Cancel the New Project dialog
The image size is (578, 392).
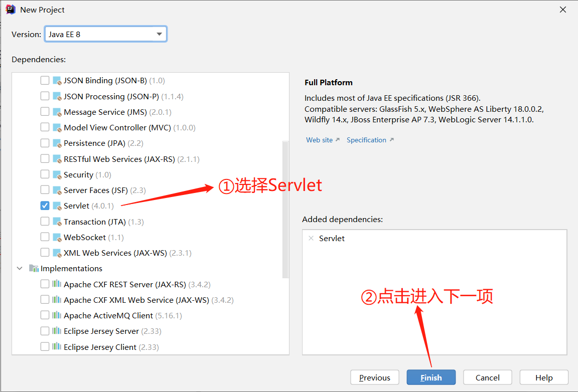487,377
